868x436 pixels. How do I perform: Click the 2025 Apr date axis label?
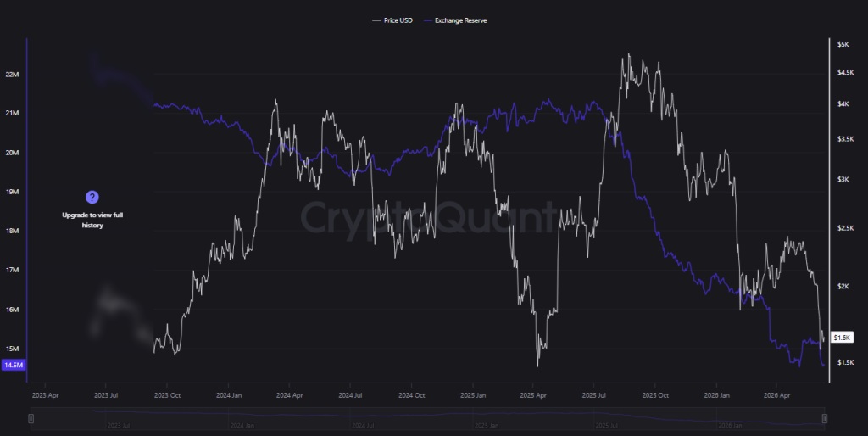533,395
